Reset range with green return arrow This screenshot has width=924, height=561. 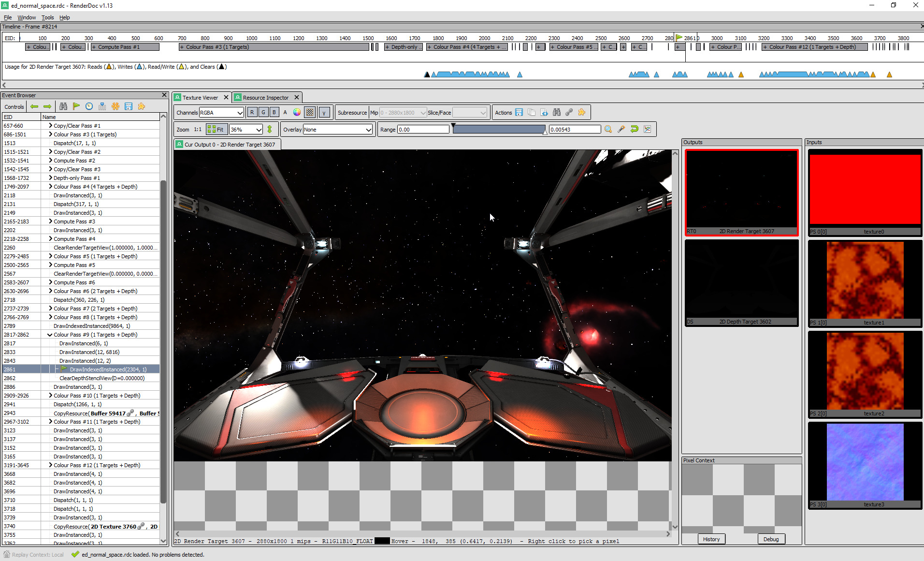[x=635, y=129]
